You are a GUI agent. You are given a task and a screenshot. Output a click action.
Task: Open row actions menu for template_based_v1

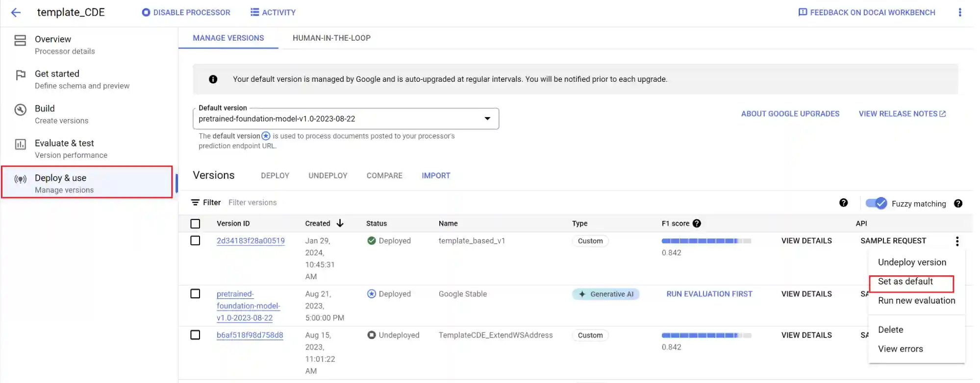[957, 241]
